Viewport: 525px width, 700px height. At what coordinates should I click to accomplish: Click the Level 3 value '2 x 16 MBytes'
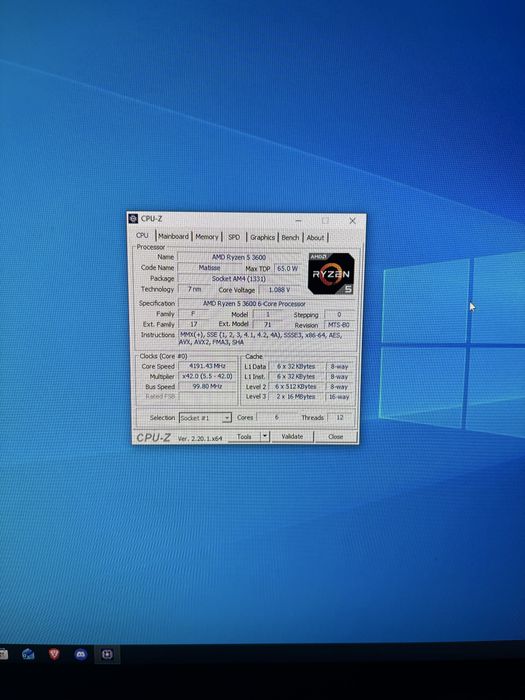tap(296, 396)
